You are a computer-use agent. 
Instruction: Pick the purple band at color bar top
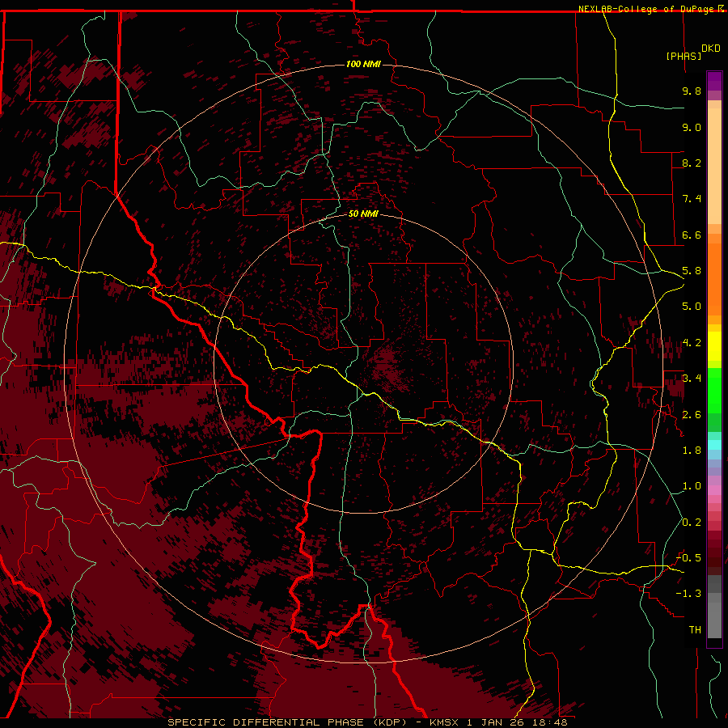[714, 81]
